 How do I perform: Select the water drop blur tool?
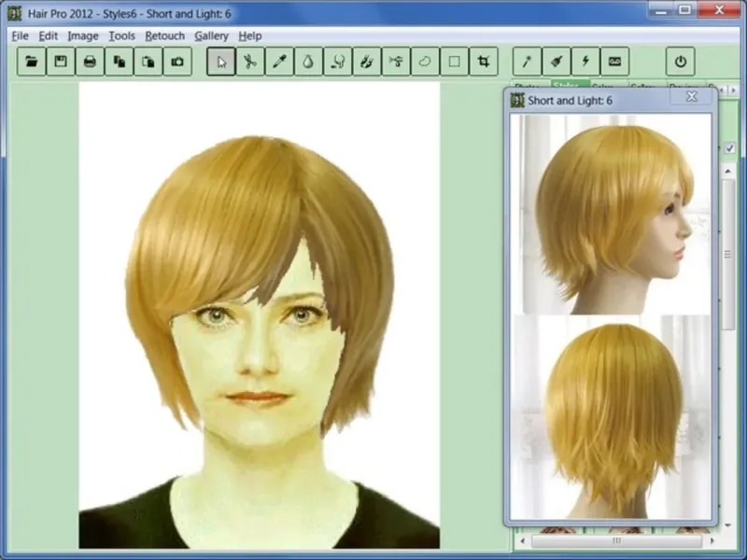pyautogui.click(x=308, y=62)
